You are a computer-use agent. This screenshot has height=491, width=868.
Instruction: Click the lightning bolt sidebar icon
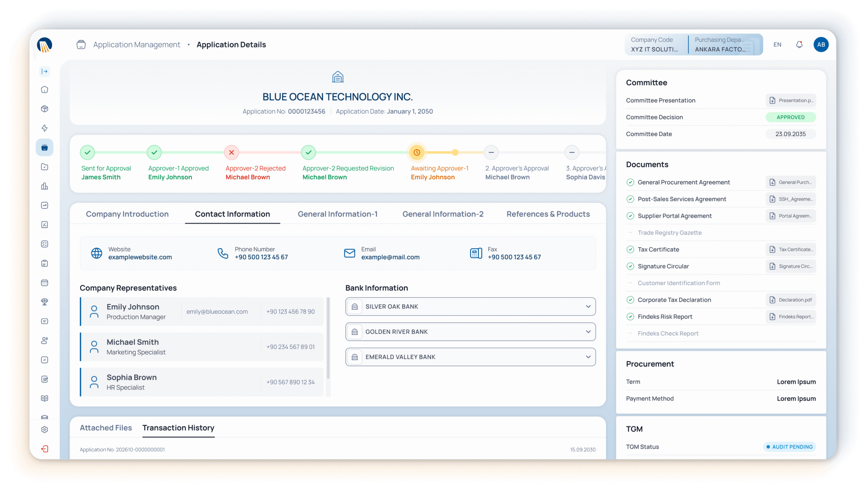44,128
